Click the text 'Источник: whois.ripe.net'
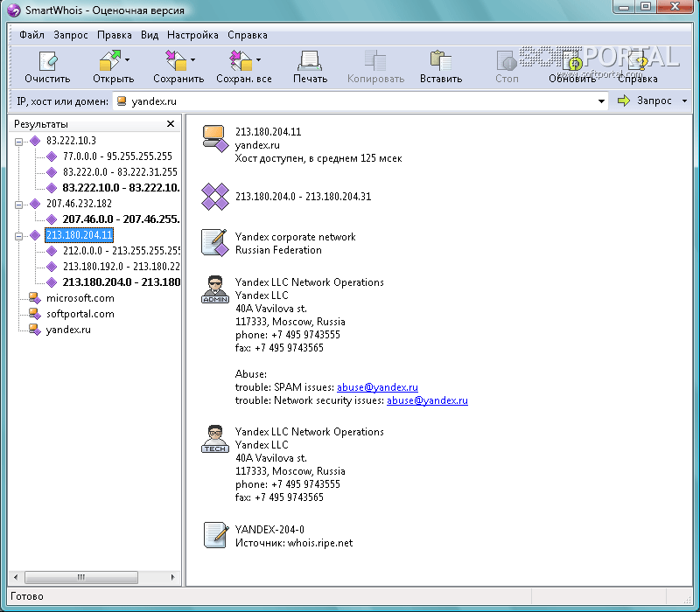The image size is (700, 612). tap(294, 543)
